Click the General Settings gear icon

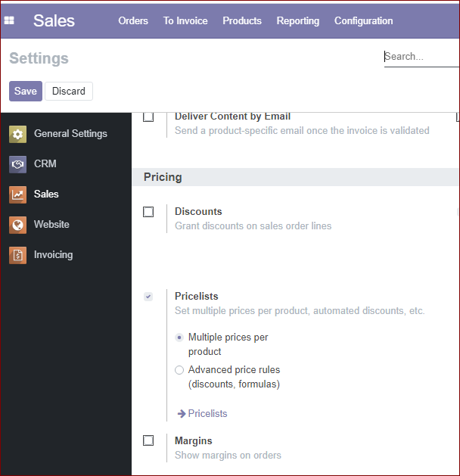pyautogui.click(x=17, y=134)
